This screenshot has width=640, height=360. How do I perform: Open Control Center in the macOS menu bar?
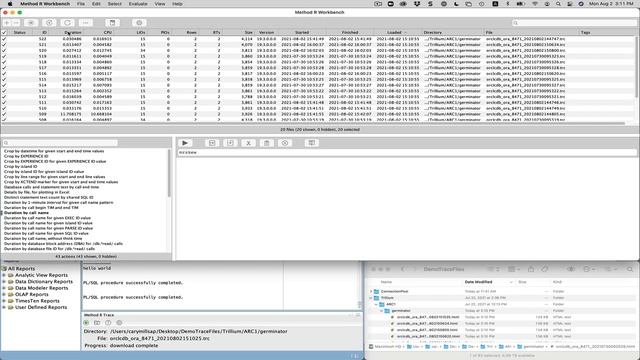pyautogui.click(x=569, y=4)
